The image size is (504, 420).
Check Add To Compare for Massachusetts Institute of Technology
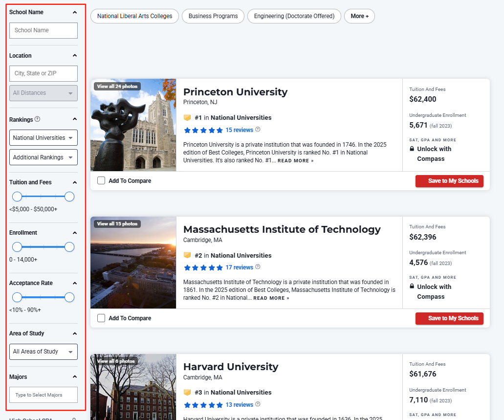pyautogui.click(x=101, y=318)
